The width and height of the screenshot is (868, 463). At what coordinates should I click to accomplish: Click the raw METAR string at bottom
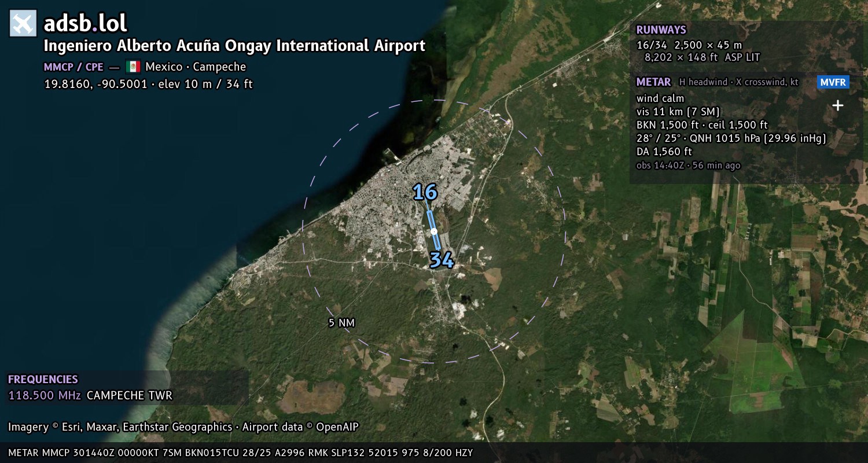(241, 453)
